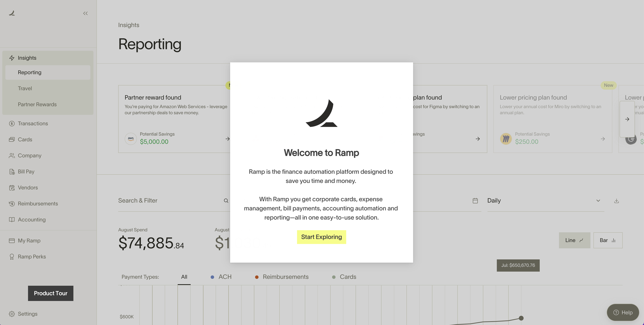Click the AWS logo in reward card
Screen dimensions: 644x325
tap(131, 139)
